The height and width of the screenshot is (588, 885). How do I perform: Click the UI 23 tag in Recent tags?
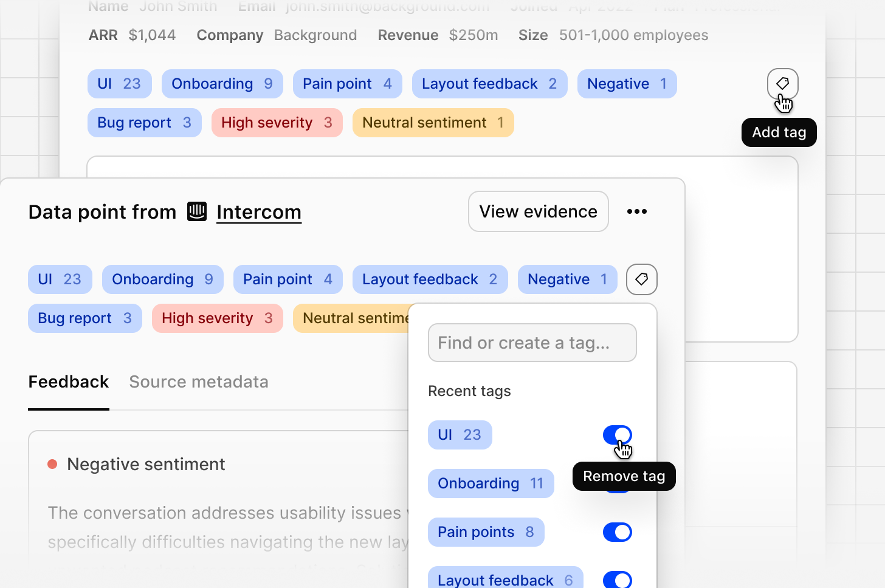point(460,435)
